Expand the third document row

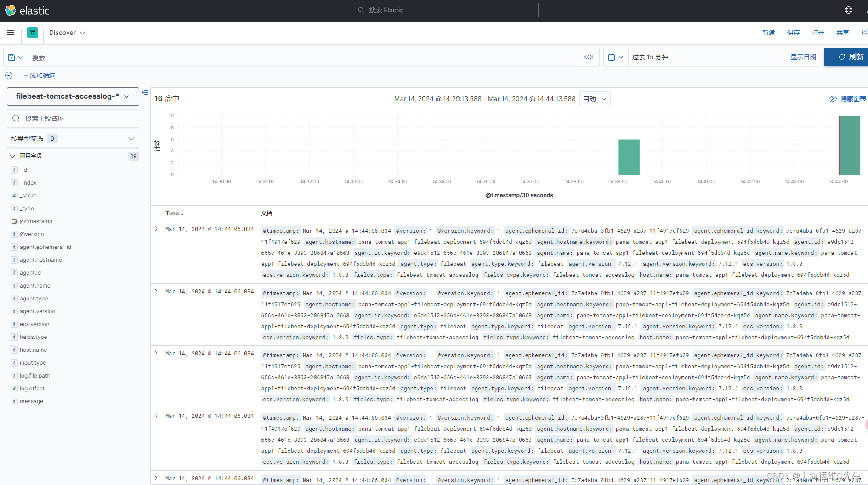(x=156, y=353)
